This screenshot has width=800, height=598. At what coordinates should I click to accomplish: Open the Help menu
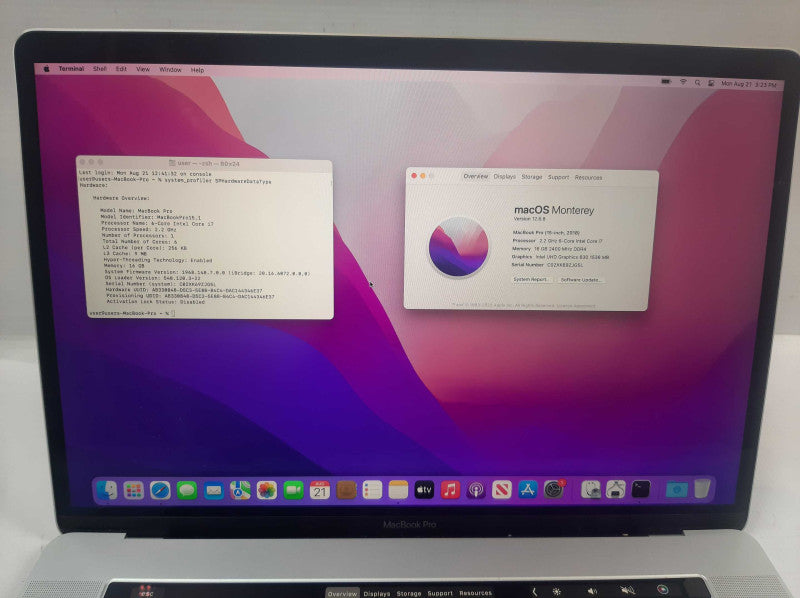coord(197,70)
